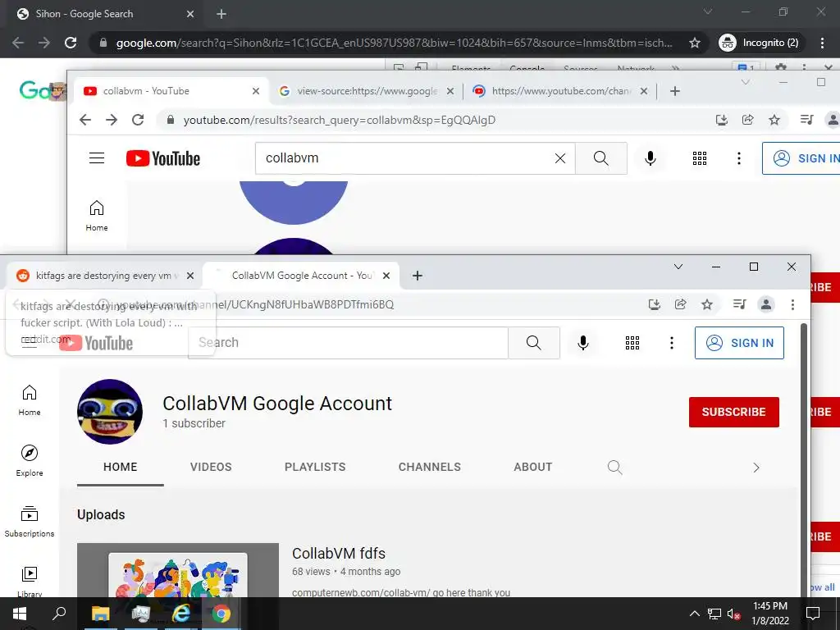
Task: Click the search magnifier button on channel page
Action: pyautogui.click(x=533, y=343)
